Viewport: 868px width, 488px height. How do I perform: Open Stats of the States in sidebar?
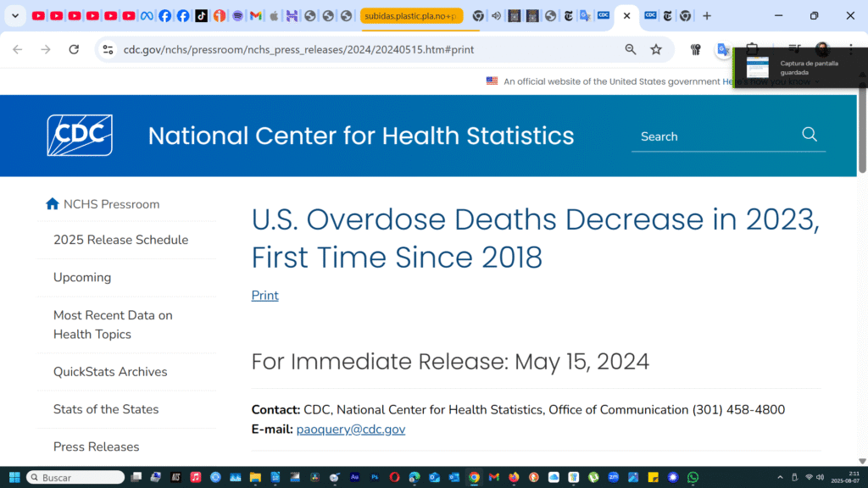click(106, 409)
